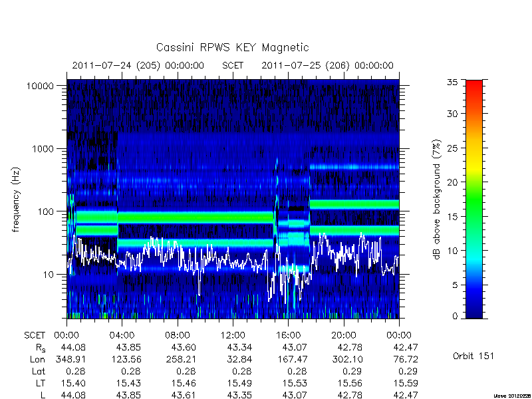Screen dimensions: 532x399
Task: Click the 'Lon' row label
Action: (x=37, y=360)
